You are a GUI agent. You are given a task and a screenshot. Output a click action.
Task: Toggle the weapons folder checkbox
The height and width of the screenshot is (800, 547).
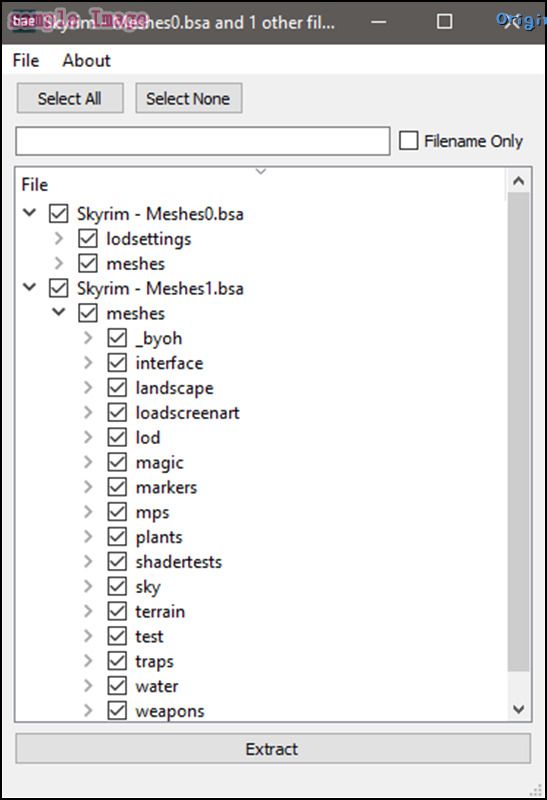click(x=117, y=711)
